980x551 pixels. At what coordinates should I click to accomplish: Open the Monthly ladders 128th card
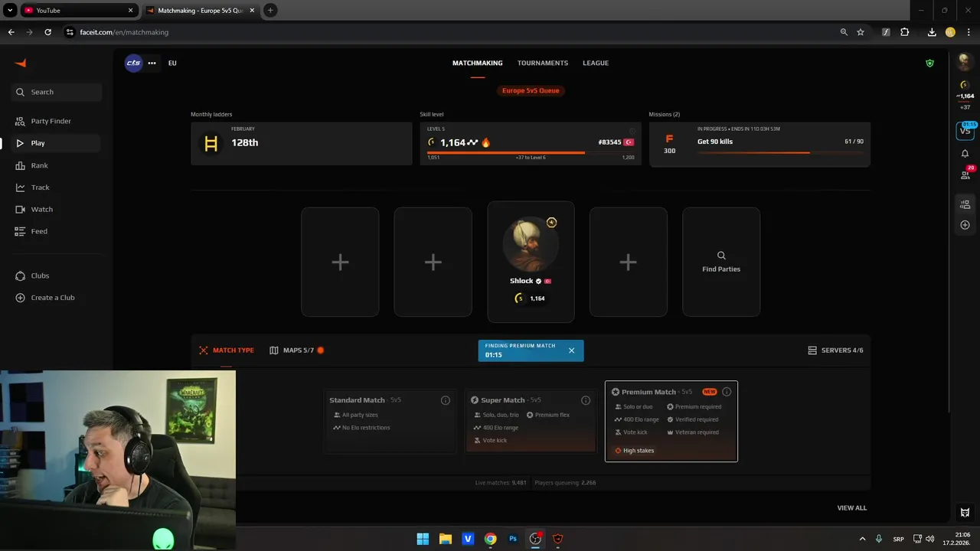click(x=302, y=143)
